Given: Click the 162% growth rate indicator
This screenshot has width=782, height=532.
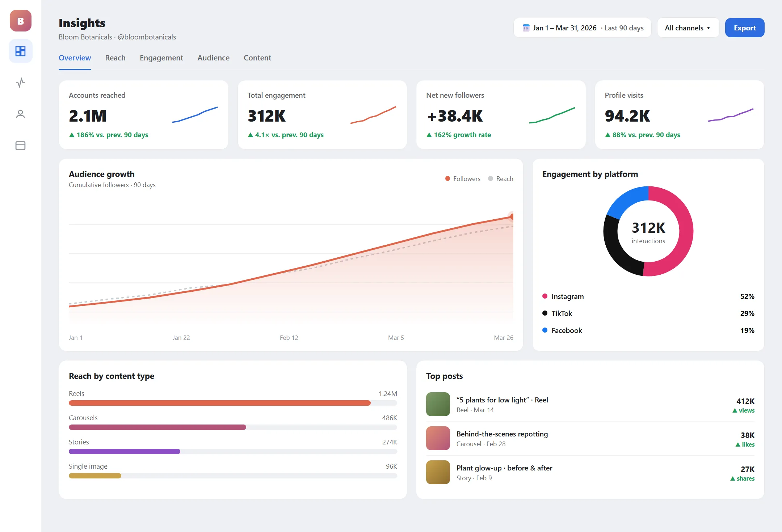Looking at the screenshot, I should click(x=458, y=135).
